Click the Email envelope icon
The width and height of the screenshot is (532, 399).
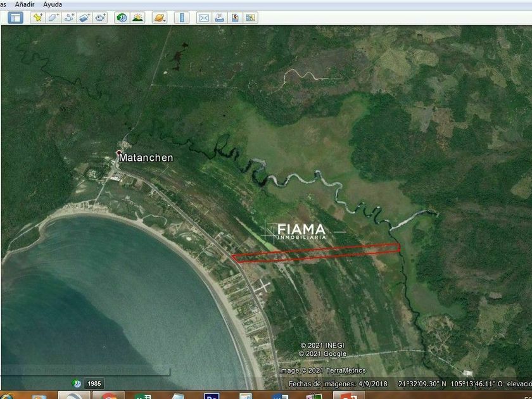click(x=203, y=18)
